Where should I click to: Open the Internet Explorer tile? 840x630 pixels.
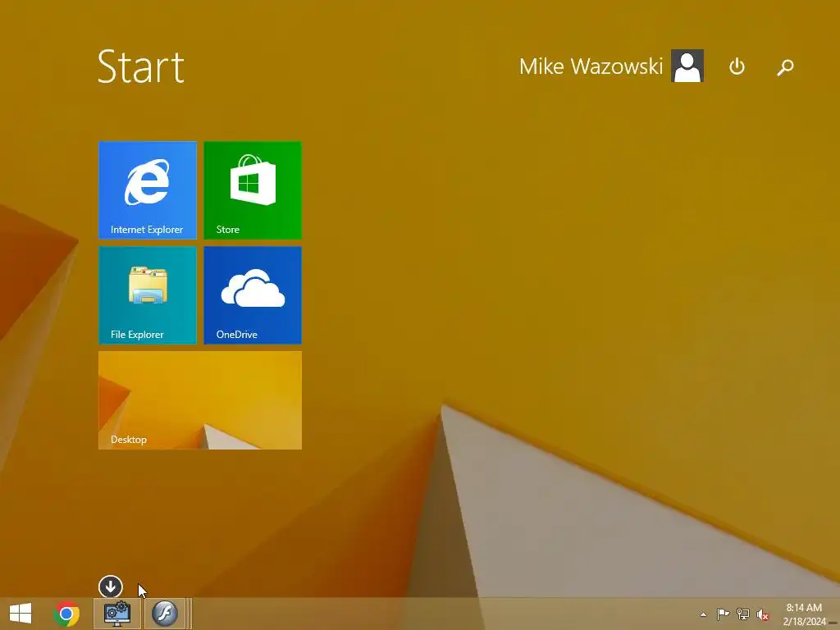[x=148, y=190]
